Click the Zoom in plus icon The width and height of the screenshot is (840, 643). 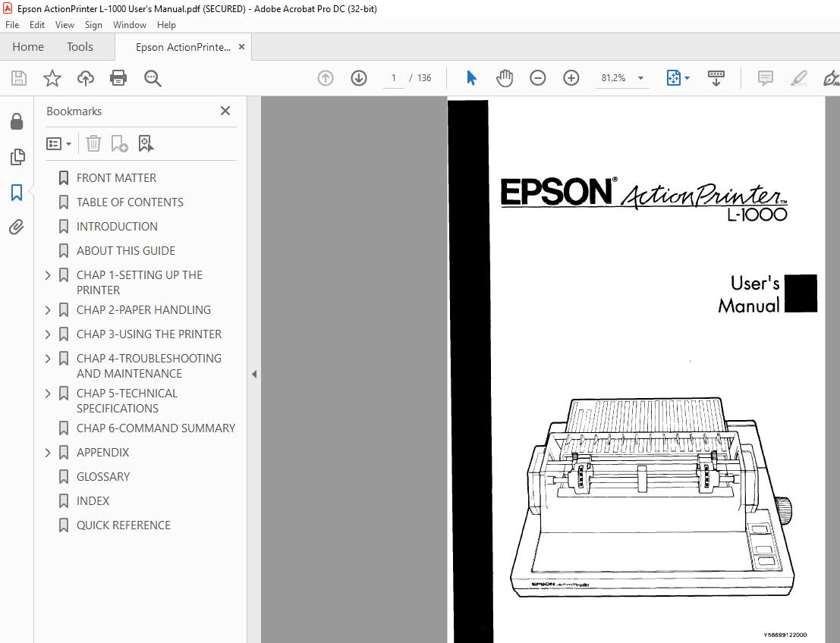pos(571,78)
